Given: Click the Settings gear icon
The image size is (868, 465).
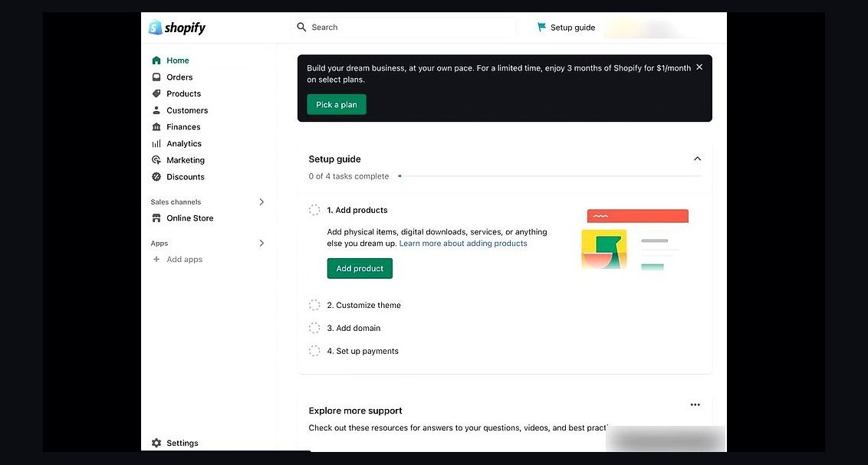Looking at the screenshot, I should coord(156,443).
